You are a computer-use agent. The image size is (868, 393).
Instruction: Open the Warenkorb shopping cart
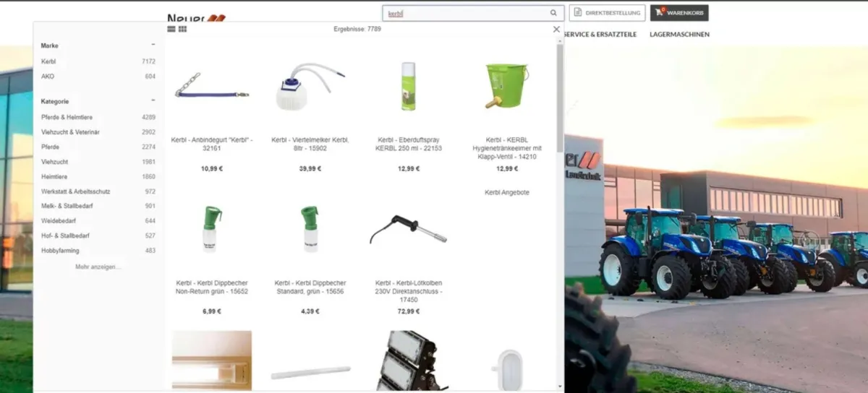679,13
